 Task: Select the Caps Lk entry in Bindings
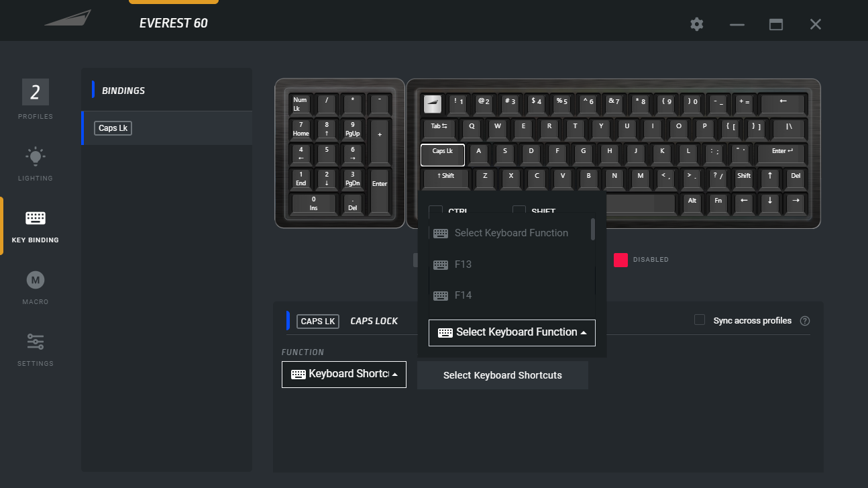click(x=167, y=128)
